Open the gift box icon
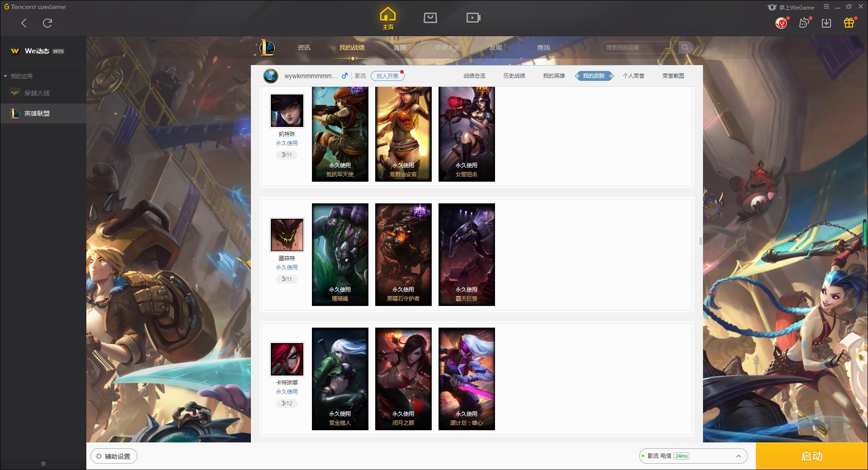This screenshot has height=470, width=868. coord(849,23)
